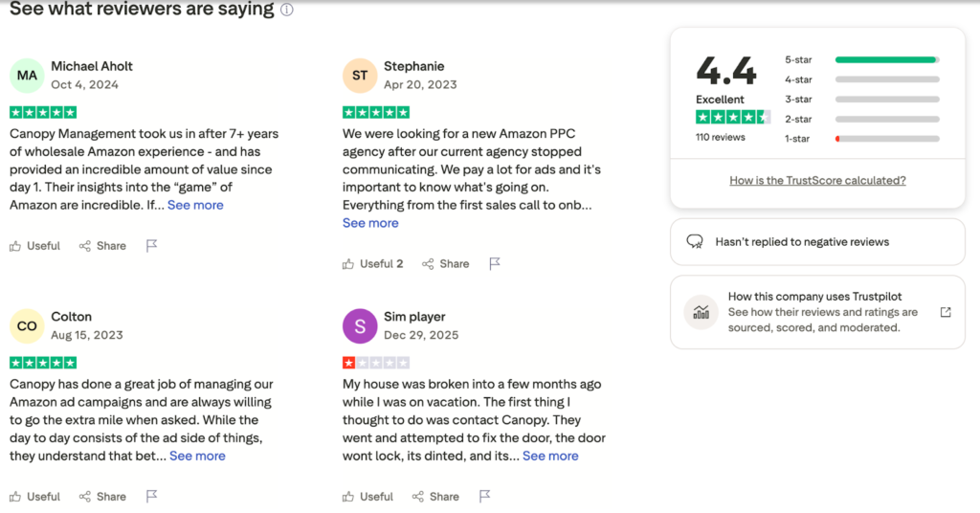Click thumbs-up Useful on Michael Aholt's review
The width and height of the screenshot is (980, 513).
(x=35, y=246)
